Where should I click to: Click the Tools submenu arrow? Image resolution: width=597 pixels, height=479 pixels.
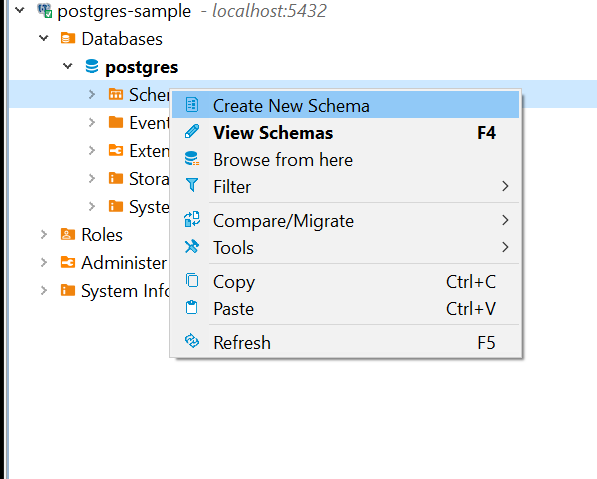click(505, 247)
